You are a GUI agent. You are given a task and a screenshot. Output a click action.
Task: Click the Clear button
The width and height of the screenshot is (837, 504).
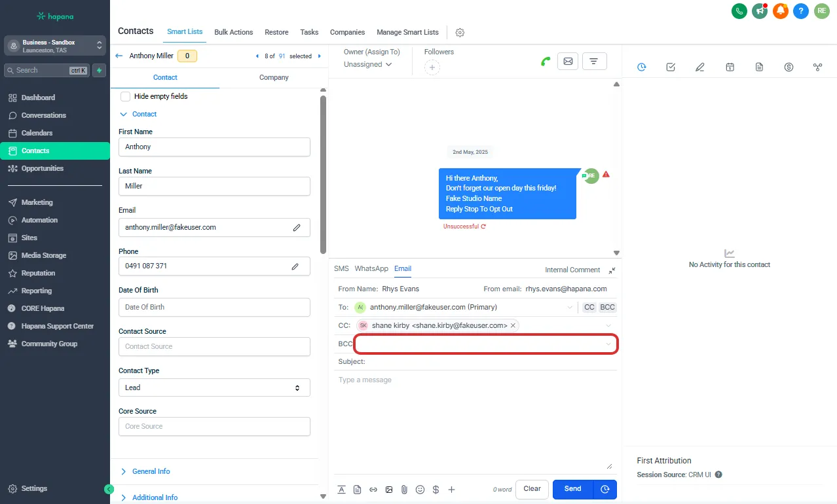point(532,489)
